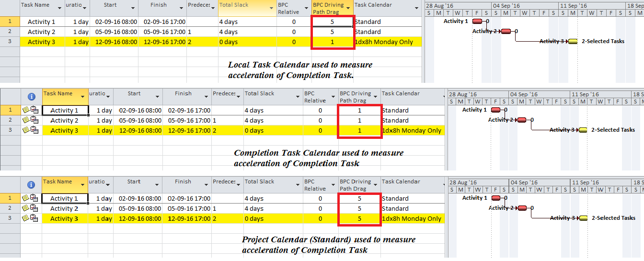Click the Activity 2 name cell in top grid
Screen dimensions: 644x261
point(42,32)
